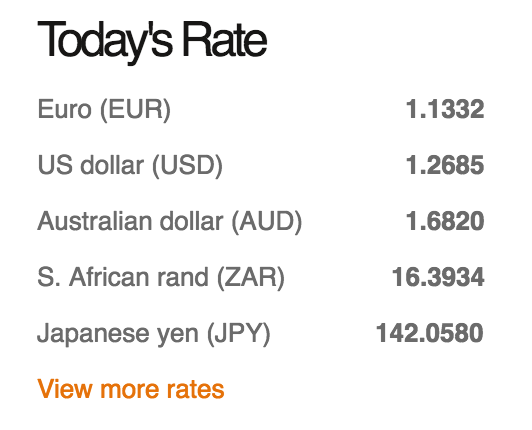Viewport: 532px width, 430px height.
Task: Click the JPY code in parentheses
Action: coord(239,333)
